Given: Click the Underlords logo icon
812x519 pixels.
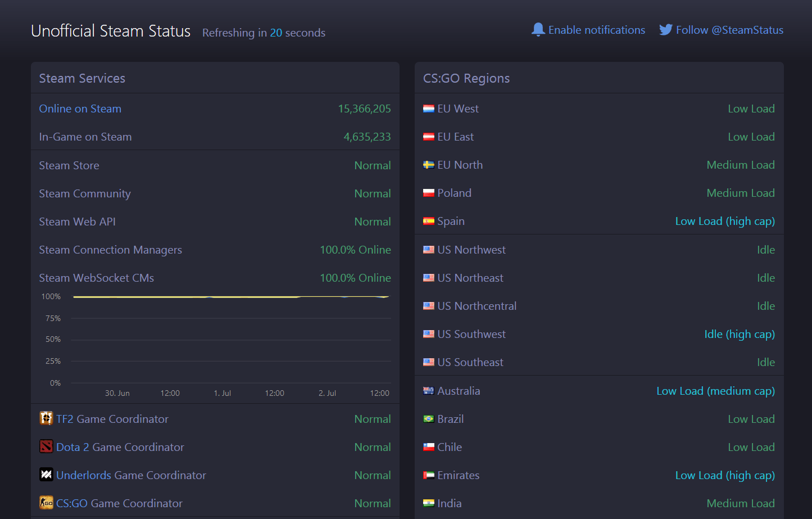Looking at the screenshot, I should click(46, 475).
